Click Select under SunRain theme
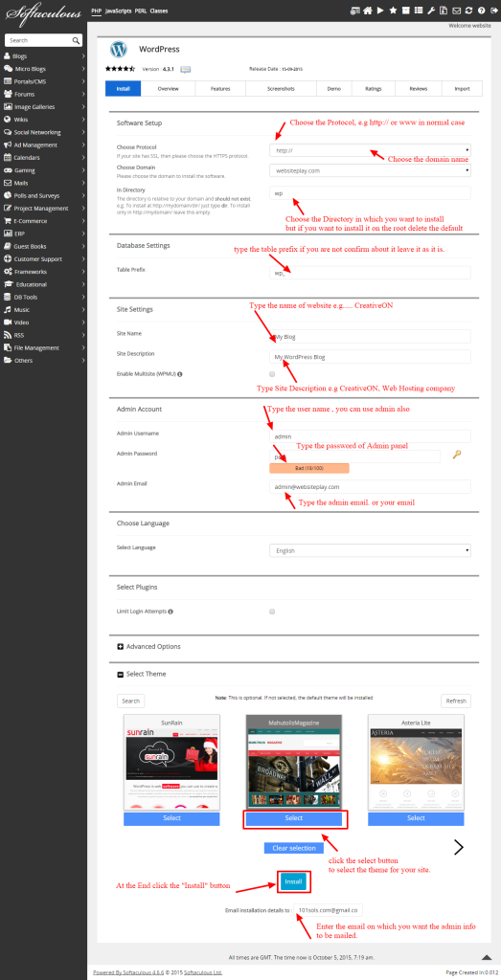 click(x=171, y=818)
